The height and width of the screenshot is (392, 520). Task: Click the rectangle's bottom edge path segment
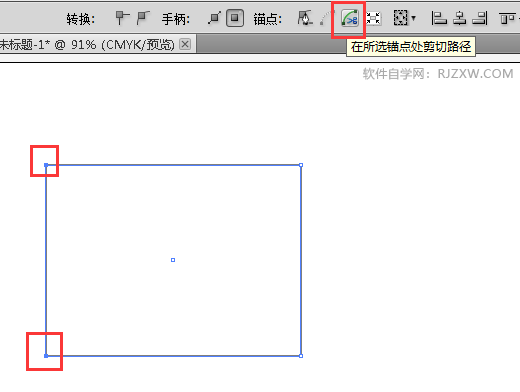pyautogui.click(x=173, y=356)
